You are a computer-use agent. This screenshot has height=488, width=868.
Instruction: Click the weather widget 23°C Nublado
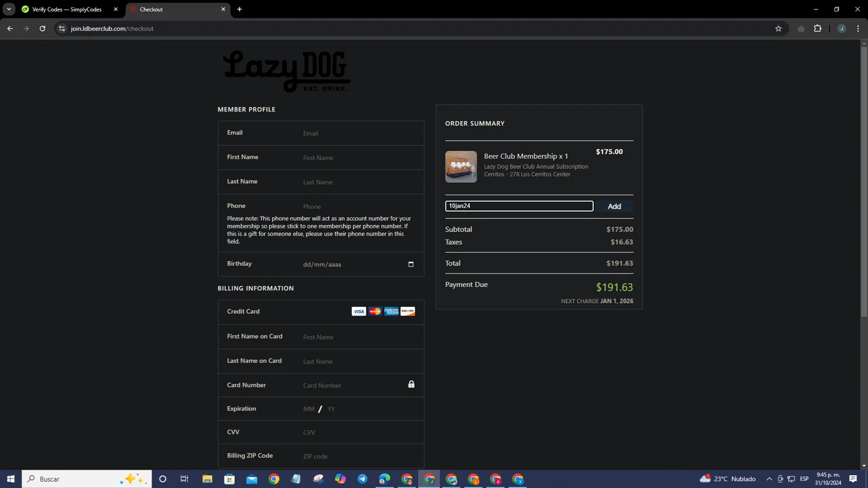727,479
